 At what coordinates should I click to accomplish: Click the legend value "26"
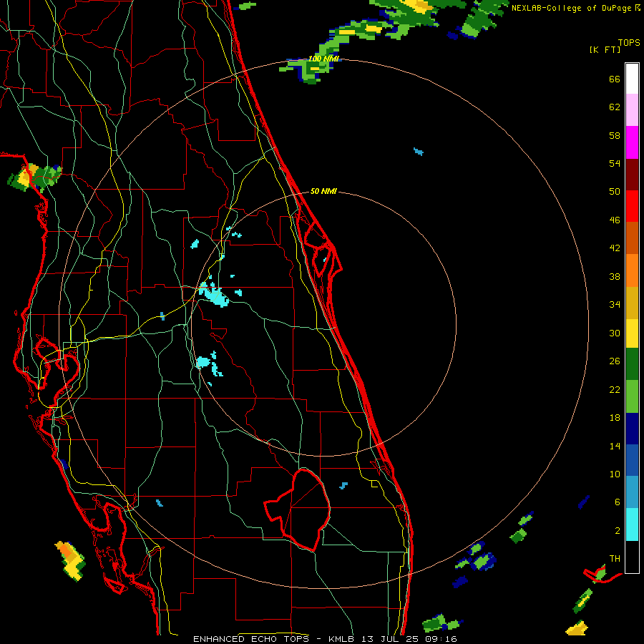tap(615, 361)
